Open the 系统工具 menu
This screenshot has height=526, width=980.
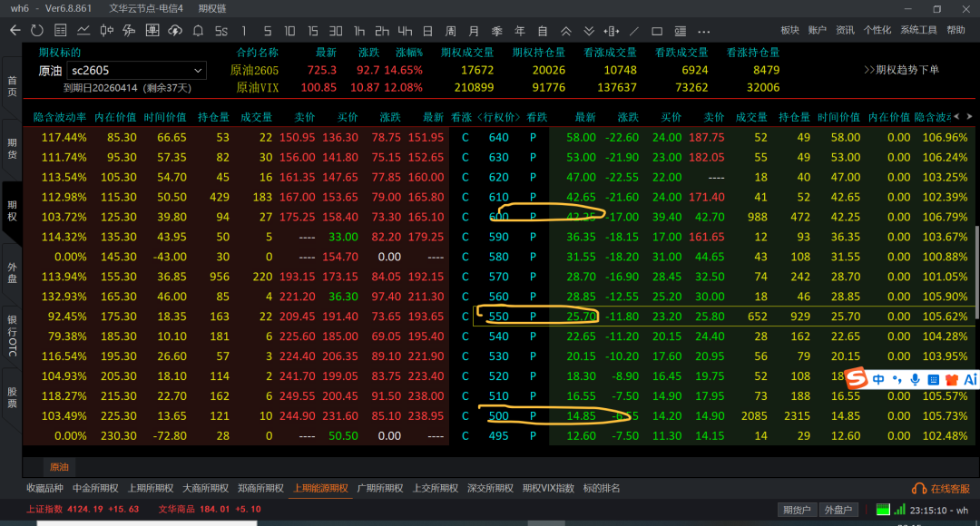[x=918, y=30]
